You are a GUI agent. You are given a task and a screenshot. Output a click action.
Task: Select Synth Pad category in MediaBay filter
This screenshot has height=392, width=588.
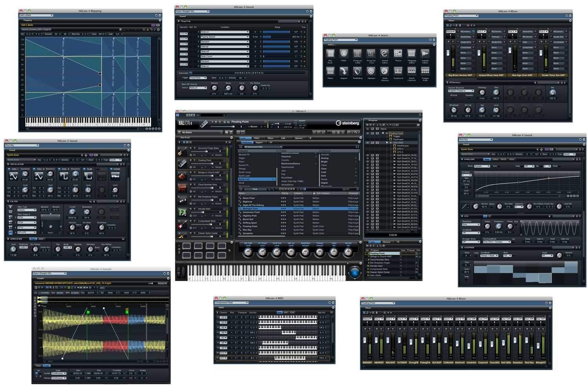(x=257, y=179)
